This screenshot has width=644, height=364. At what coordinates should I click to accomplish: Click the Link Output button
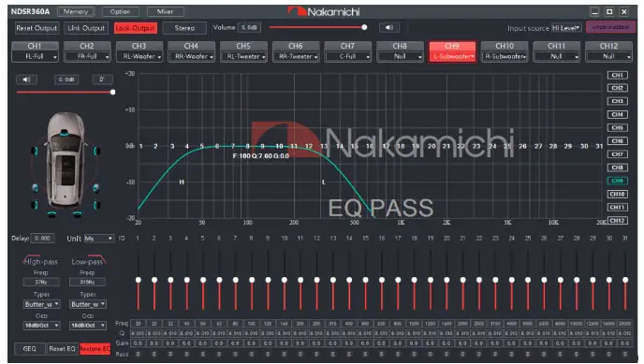point(86,28)
